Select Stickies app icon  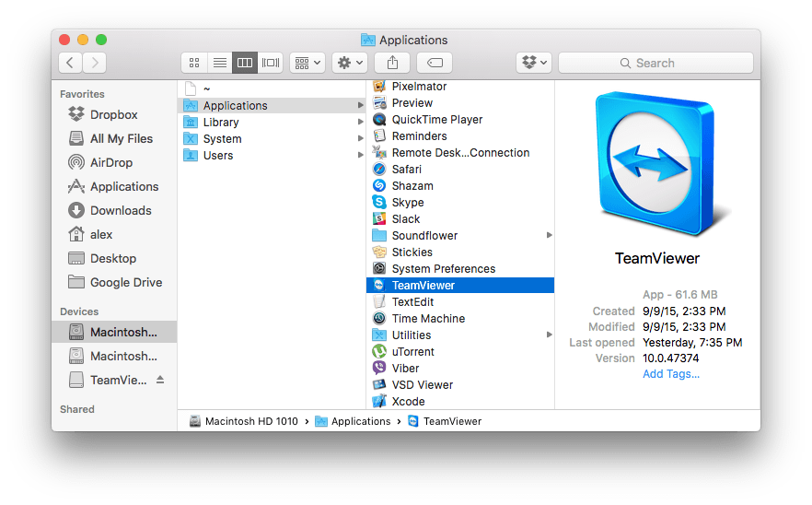coord(379,252)
